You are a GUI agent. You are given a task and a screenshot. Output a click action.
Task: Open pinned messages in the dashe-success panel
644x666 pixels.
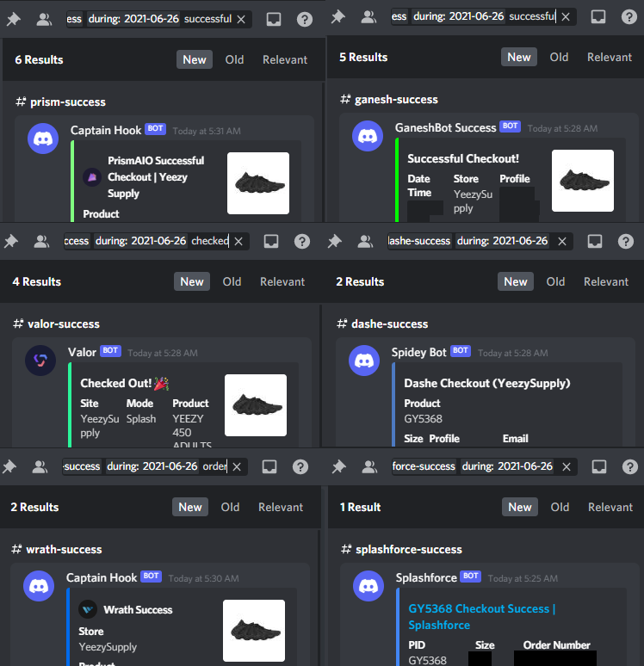335,241
